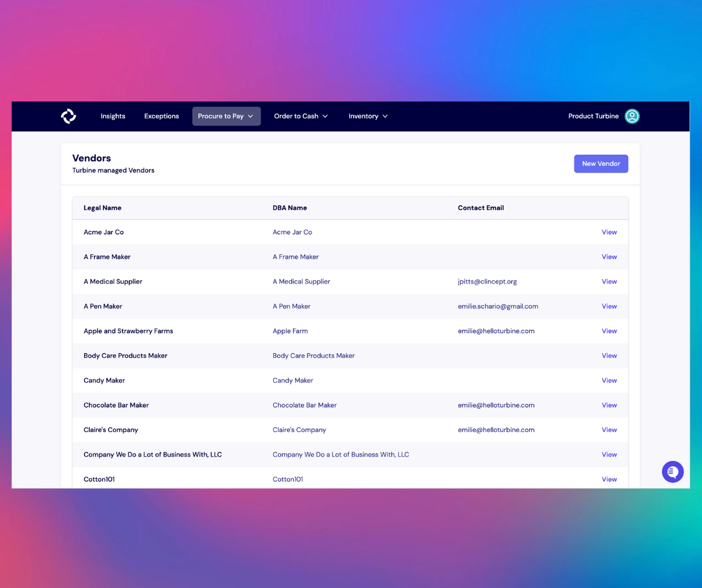Click the jpitts@clincept.org email
Image resolution: width=702 pixels, height=588 pixels.
[x=487, y=281]
